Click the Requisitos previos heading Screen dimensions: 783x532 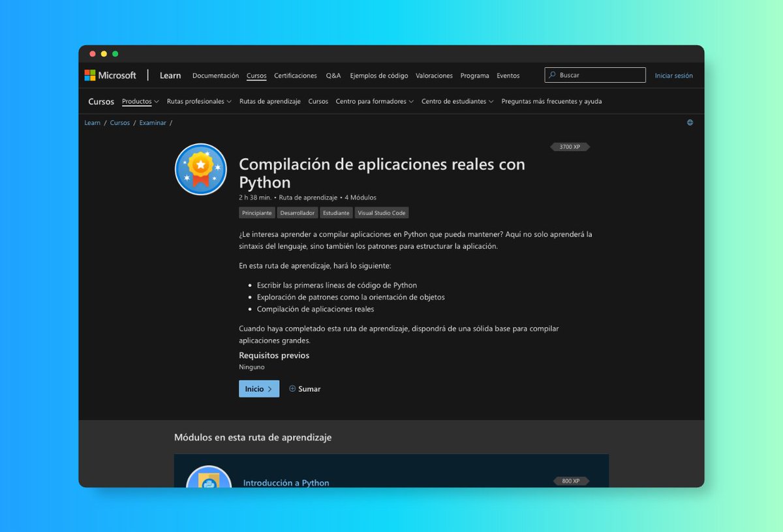tap(274, 355)
